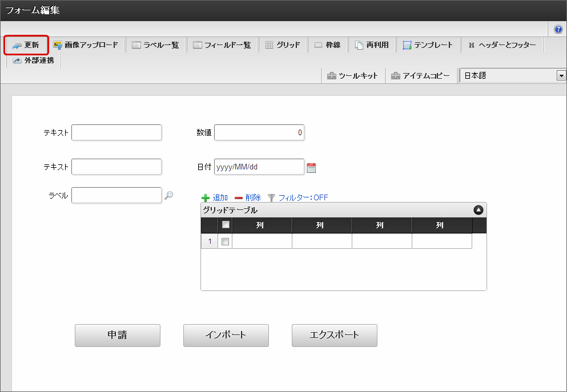Click the 削除 delete link

tap(253, 197)
